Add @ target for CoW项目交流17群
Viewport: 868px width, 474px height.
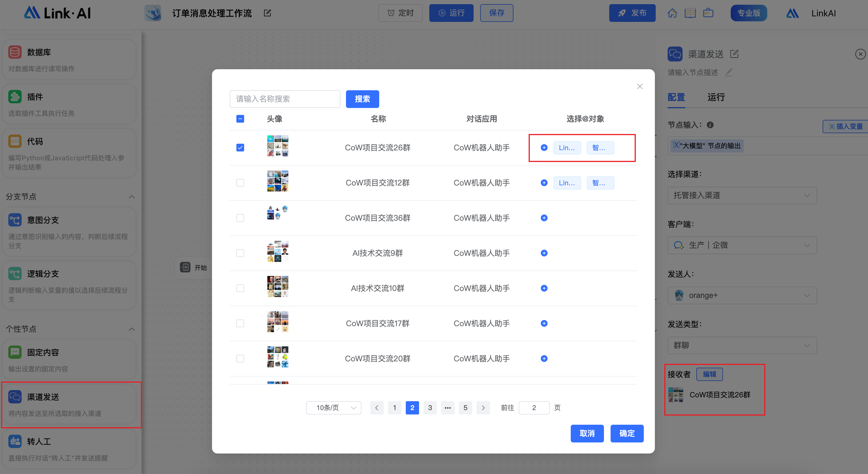pyautogui.click(x=544, y=323)
